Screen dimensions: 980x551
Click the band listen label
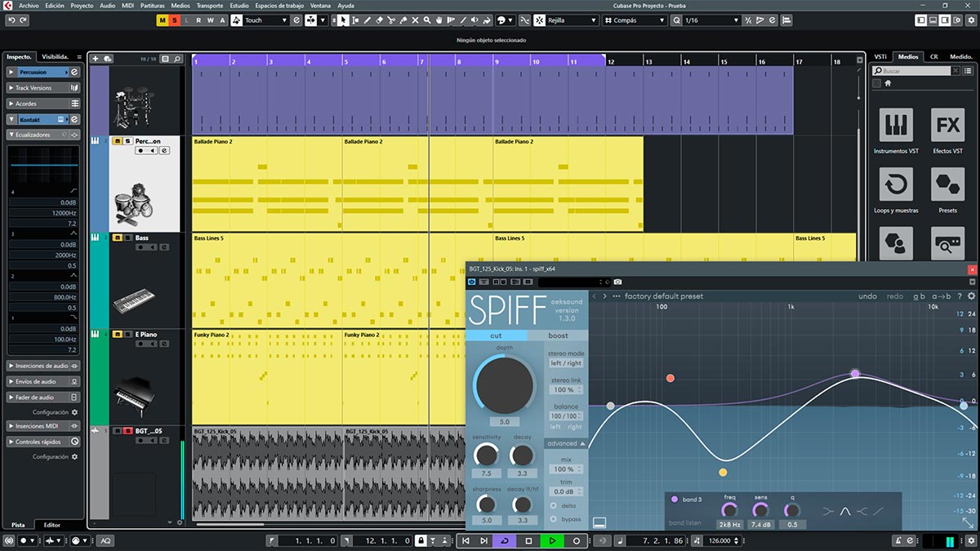coord(684,522)
